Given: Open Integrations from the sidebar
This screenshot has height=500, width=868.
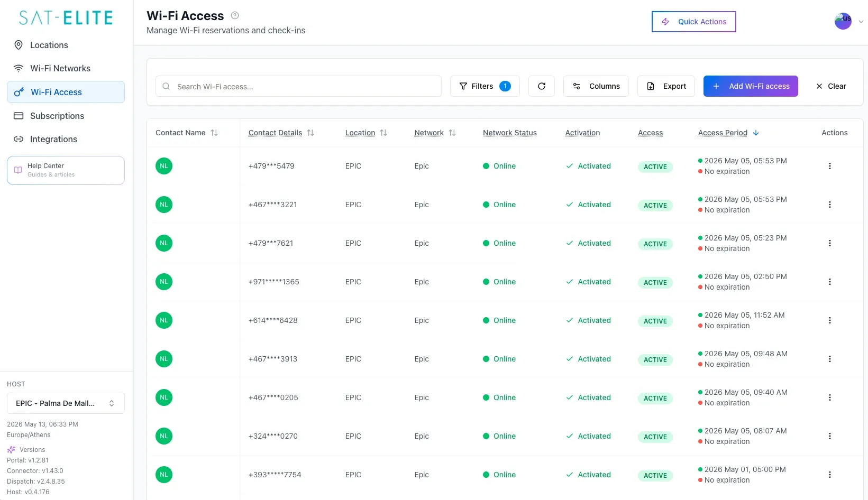Looking at the screenshot, I should pos(66,139).
